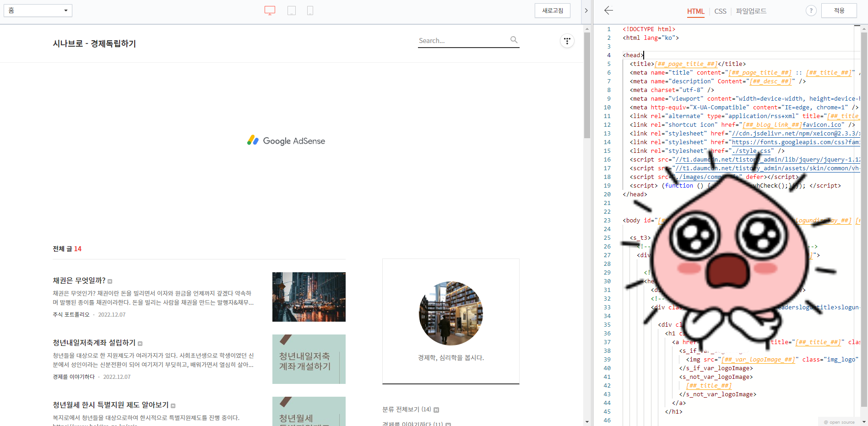Click preview scrollbar down arrow
This screenshot has height=426, width=868.
[587, 422]
